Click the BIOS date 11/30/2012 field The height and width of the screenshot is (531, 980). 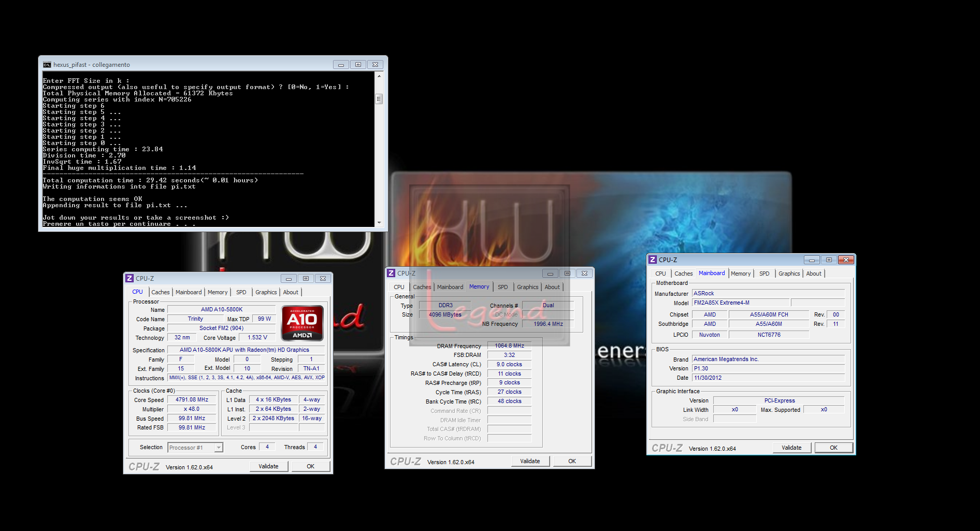tap(768, 378)
